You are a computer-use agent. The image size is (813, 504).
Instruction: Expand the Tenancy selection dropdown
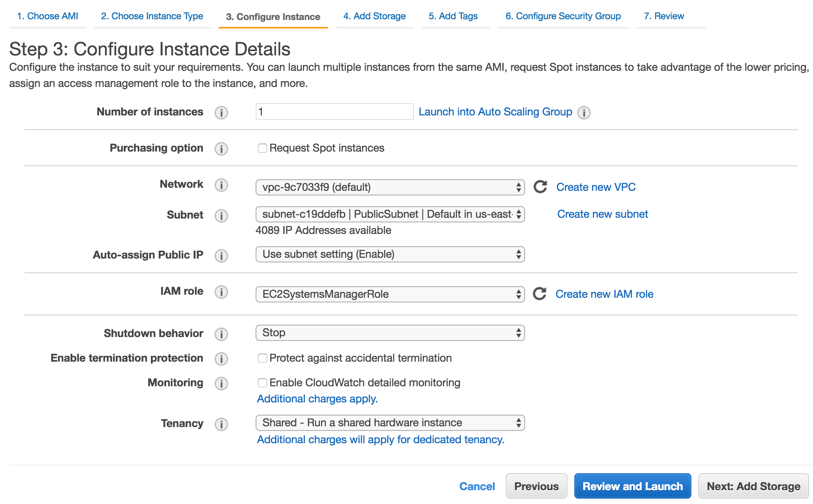390,423
